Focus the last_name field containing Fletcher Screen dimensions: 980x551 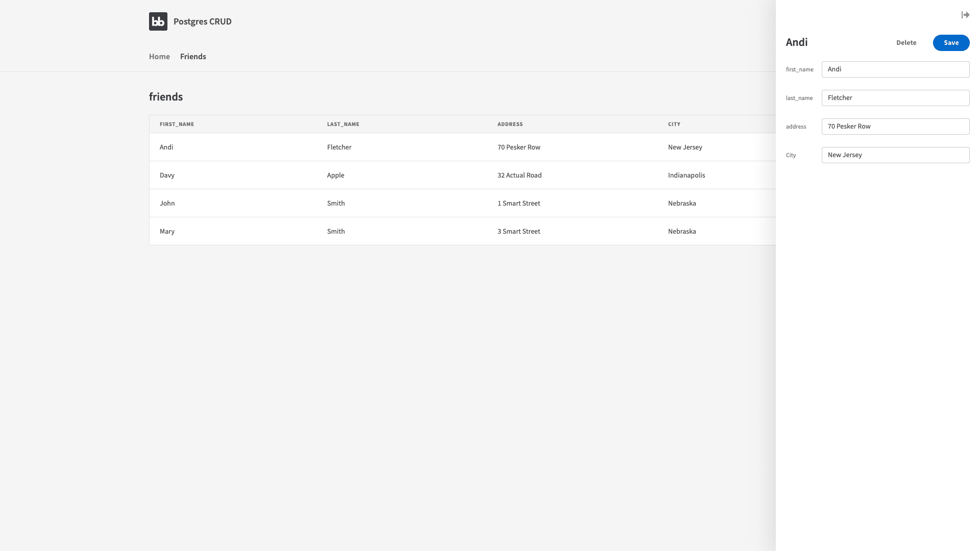[895, 98]
